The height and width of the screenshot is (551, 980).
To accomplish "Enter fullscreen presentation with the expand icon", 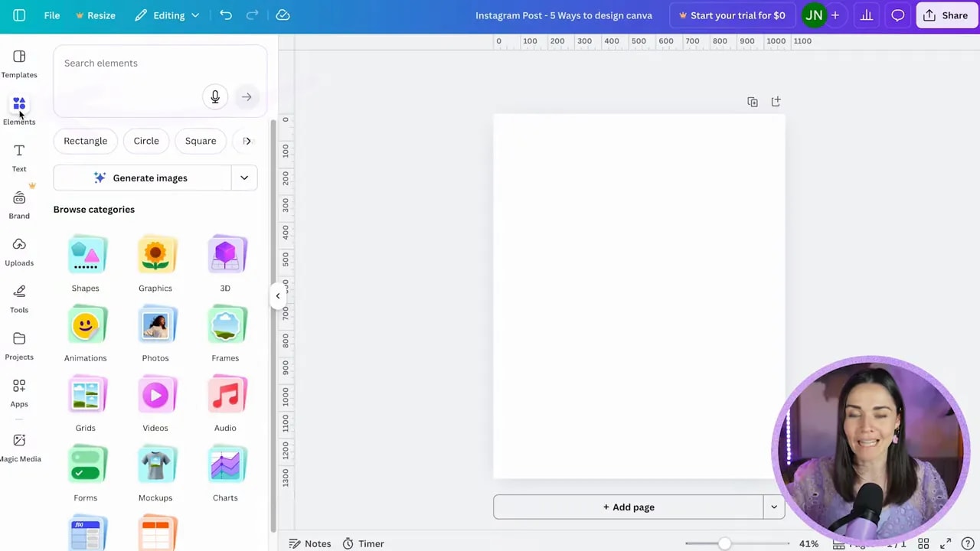I will 946,543.
